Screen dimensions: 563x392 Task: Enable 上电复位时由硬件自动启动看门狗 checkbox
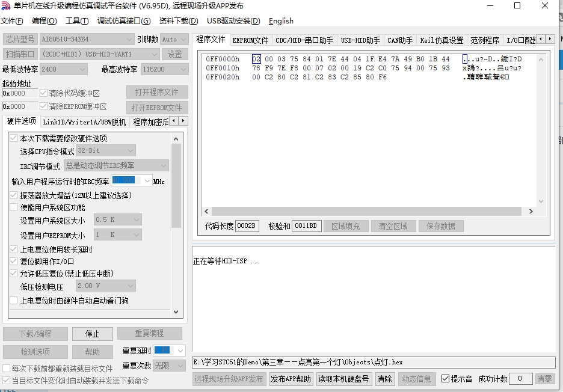click(x=14, y=301)
